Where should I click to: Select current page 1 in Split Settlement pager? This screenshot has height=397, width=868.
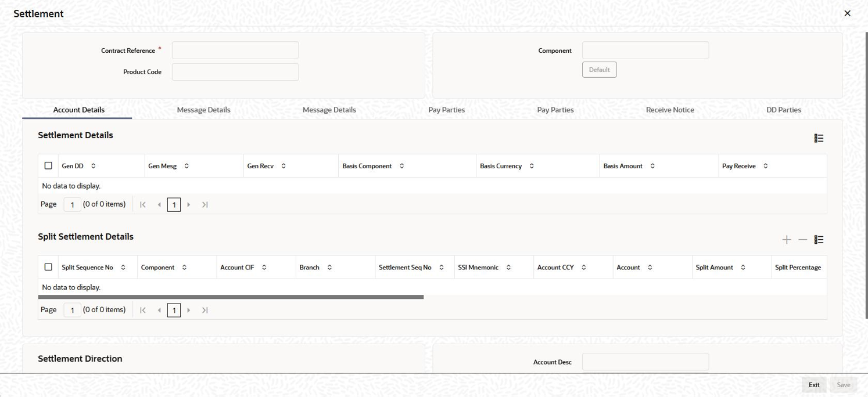point(174,310)
